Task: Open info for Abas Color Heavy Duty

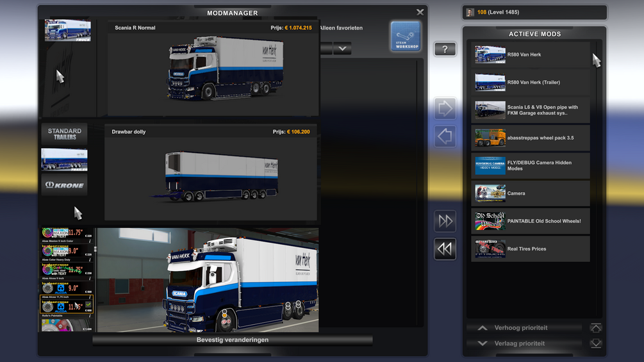Action: 90,259
